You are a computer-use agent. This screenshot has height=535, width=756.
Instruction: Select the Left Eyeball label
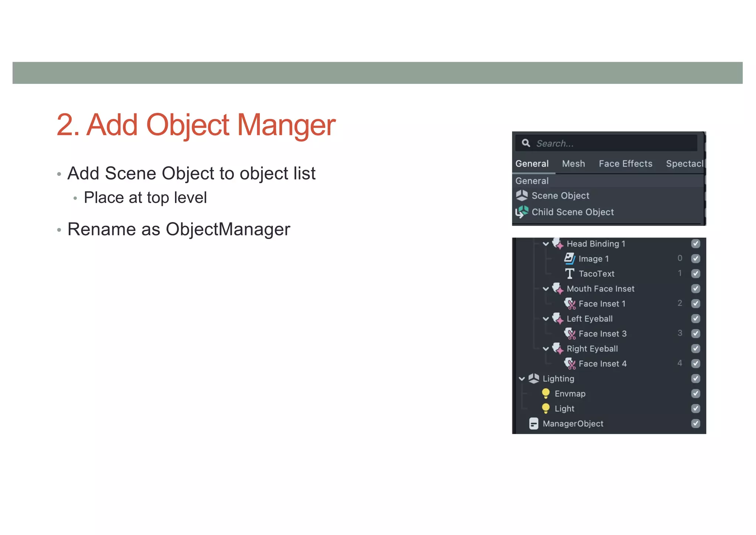[x=590, y=318]
